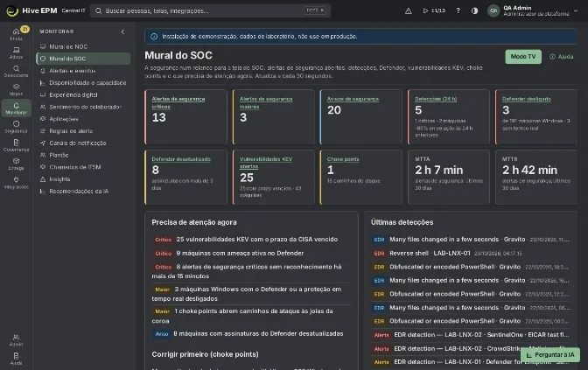The height and width of the screenshot is (370, 588).
Task: Open the Ativos section icon
Action: click(16, 52)
